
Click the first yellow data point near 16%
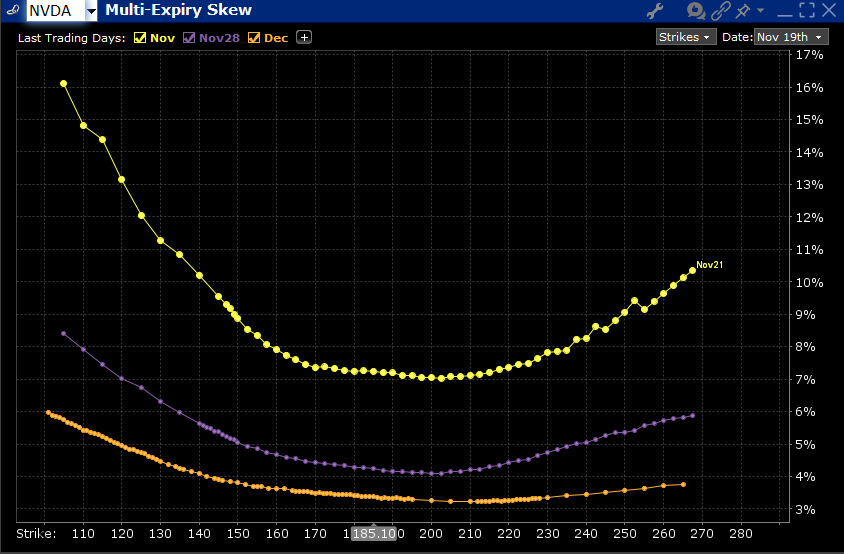pyautogui.click(x=64, y=84)
